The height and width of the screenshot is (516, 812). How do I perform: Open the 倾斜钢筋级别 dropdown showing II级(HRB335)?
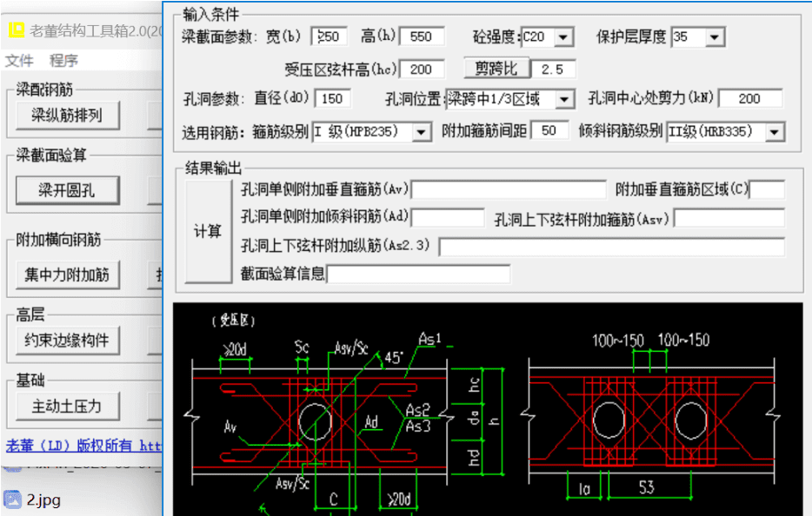click(775, 131)
